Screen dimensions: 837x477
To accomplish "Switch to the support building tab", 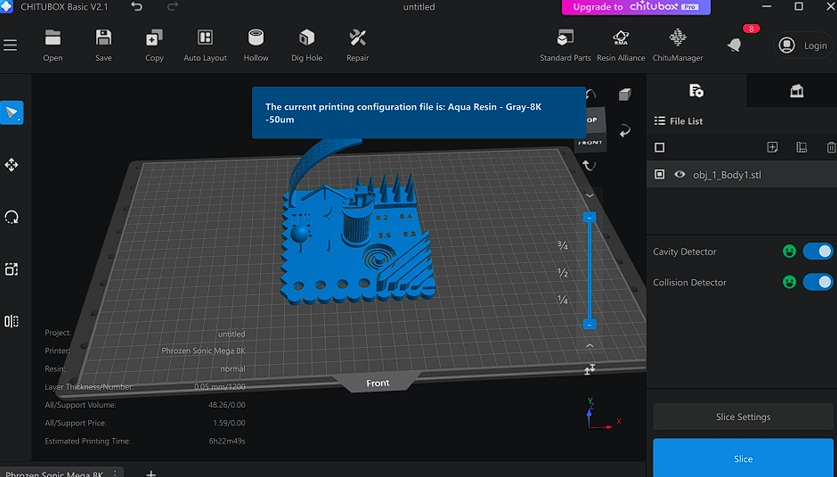I will pos(796,91).
